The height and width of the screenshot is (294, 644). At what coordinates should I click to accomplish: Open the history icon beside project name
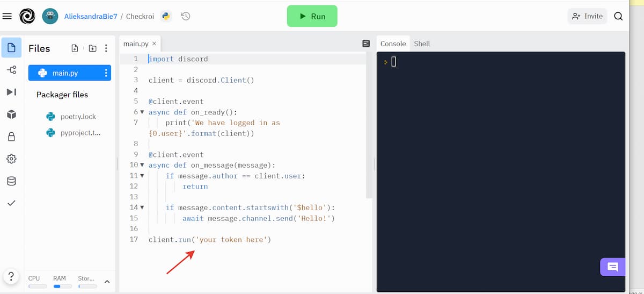click(185, 16)
